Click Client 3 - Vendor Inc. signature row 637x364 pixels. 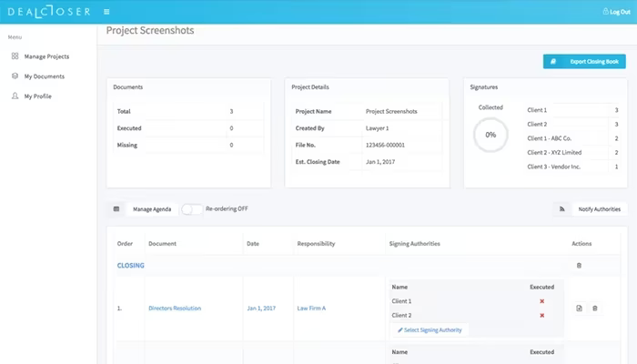point(572,167)
